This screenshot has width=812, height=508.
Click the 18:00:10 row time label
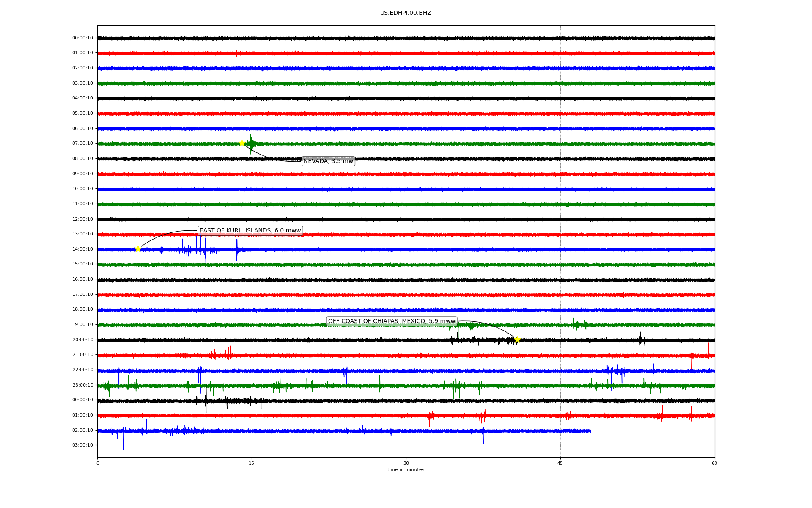coord(82,309)
